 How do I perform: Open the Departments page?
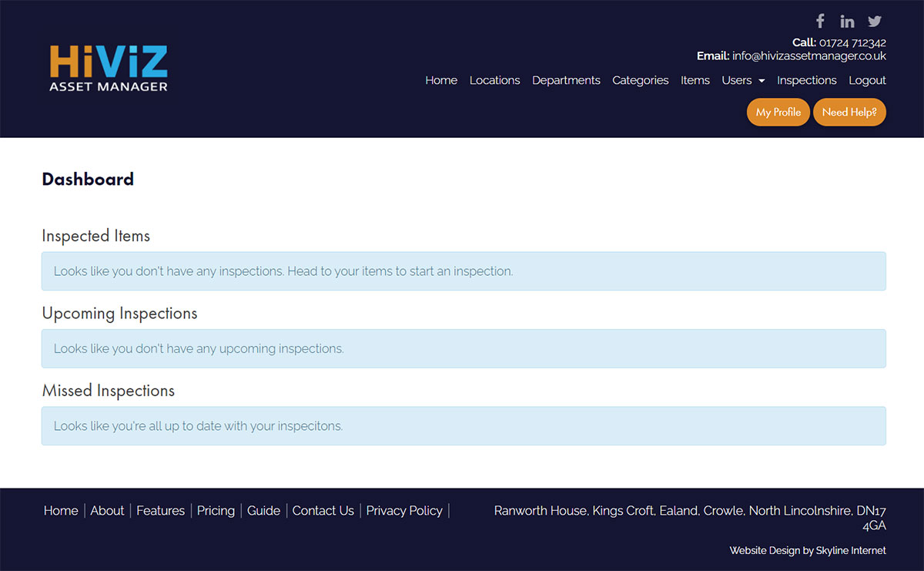tap(566, 80)
